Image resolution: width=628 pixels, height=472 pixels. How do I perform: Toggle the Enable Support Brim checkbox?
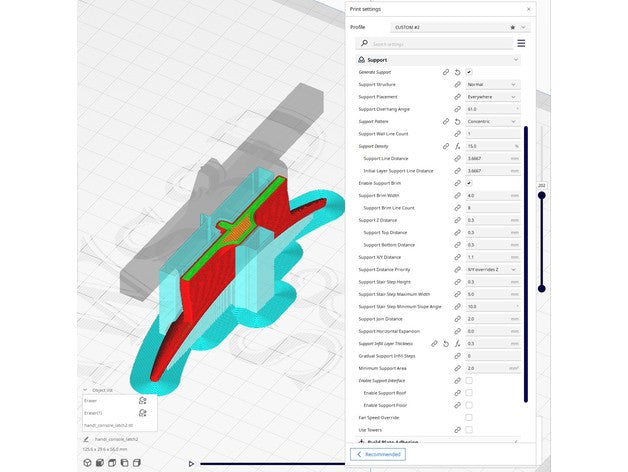[x=469, y=183]
